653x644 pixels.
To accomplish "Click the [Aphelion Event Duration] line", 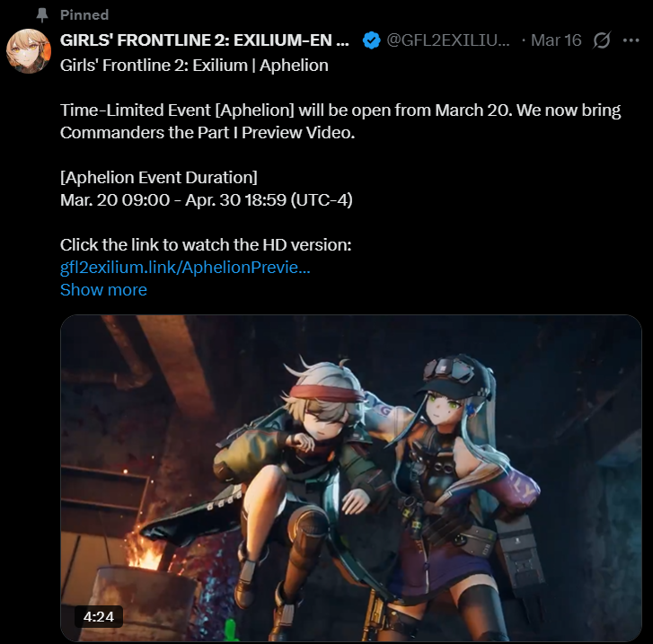I will pyautogui.click(x=159, y=178).
